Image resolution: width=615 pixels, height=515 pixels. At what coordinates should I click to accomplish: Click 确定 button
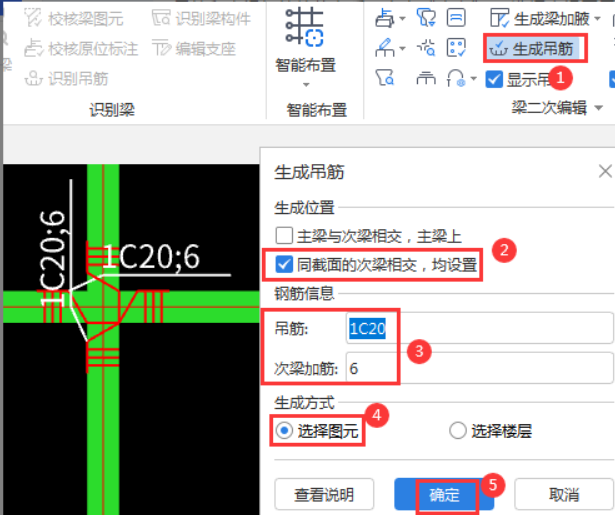pyautogui.click(x=444, y=495)
